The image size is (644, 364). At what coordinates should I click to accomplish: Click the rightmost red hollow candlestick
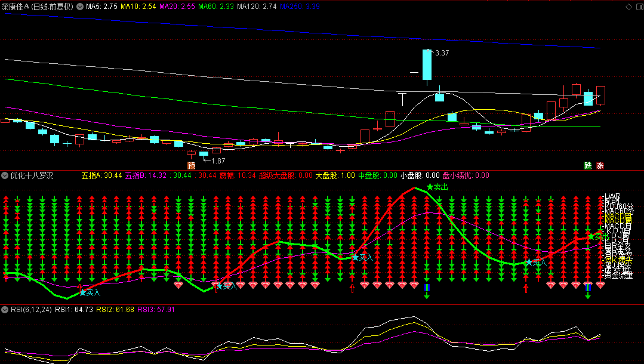click(x=600, y=95)
